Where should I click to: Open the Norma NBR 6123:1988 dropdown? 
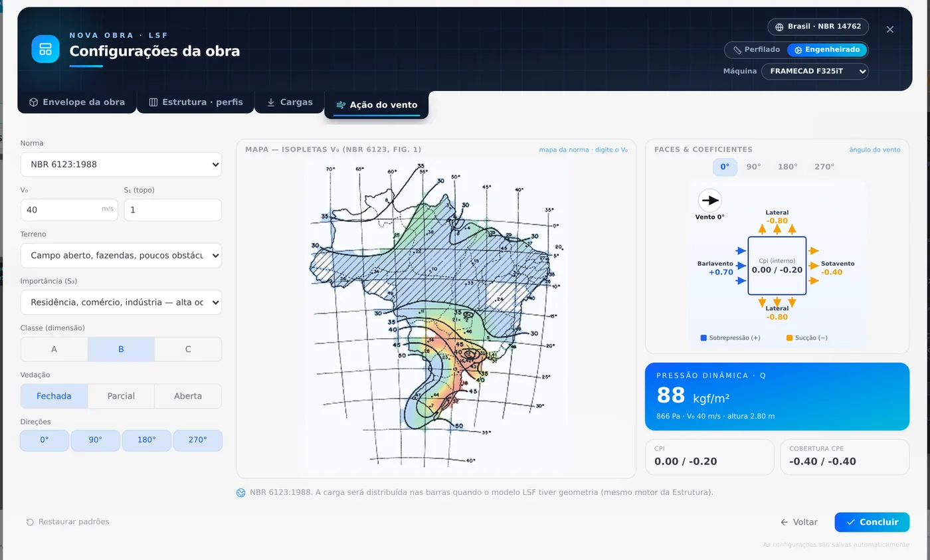(121, 165)
